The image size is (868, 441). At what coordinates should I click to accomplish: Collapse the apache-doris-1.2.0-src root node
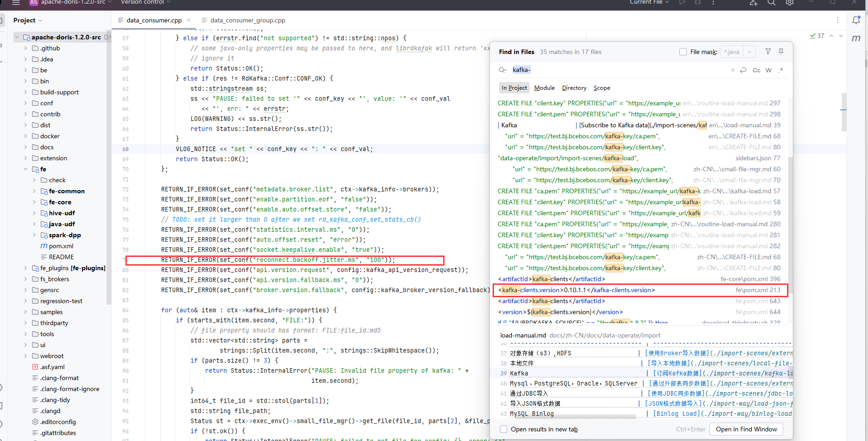[x=17, y=37]
